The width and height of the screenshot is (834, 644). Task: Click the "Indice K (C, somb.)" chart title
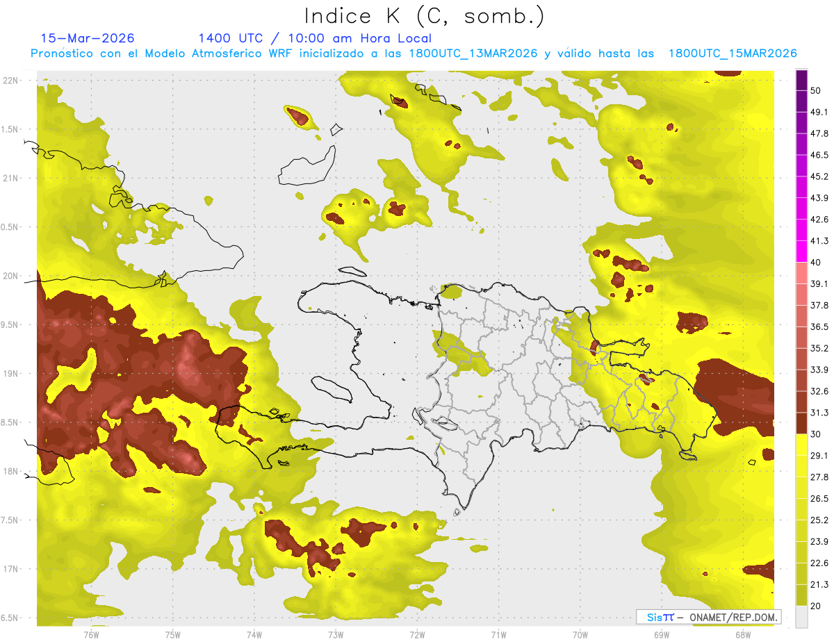pos(424,15)
